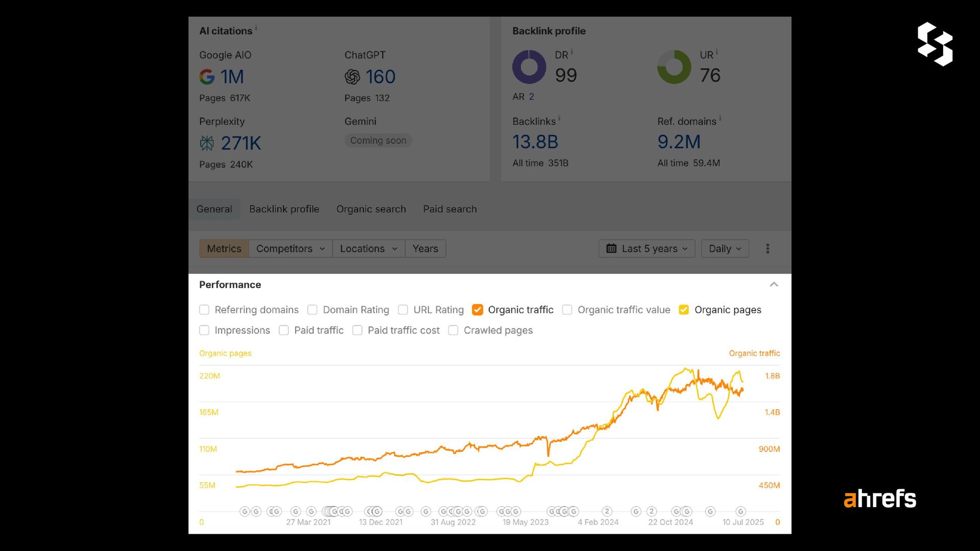This screenshot has height=551, width=980.
Task: Click the DR value 99
Action: coord(566,76)
